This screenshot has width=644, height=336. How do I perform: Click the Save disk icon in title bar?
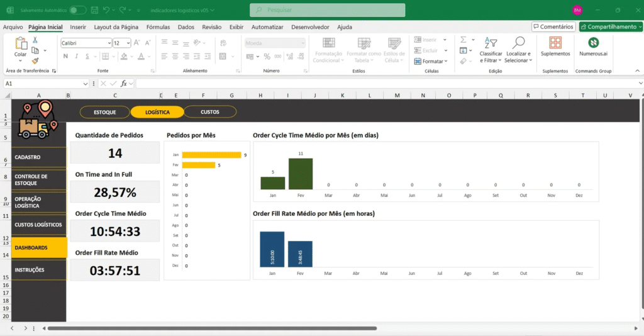[x=93, y=10]
